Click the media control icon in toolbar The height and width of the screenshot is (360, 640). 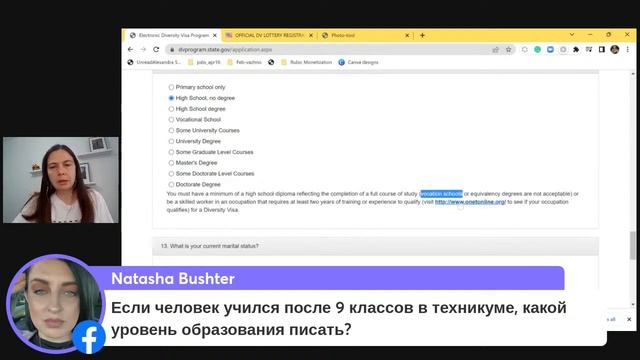(589, 50)
